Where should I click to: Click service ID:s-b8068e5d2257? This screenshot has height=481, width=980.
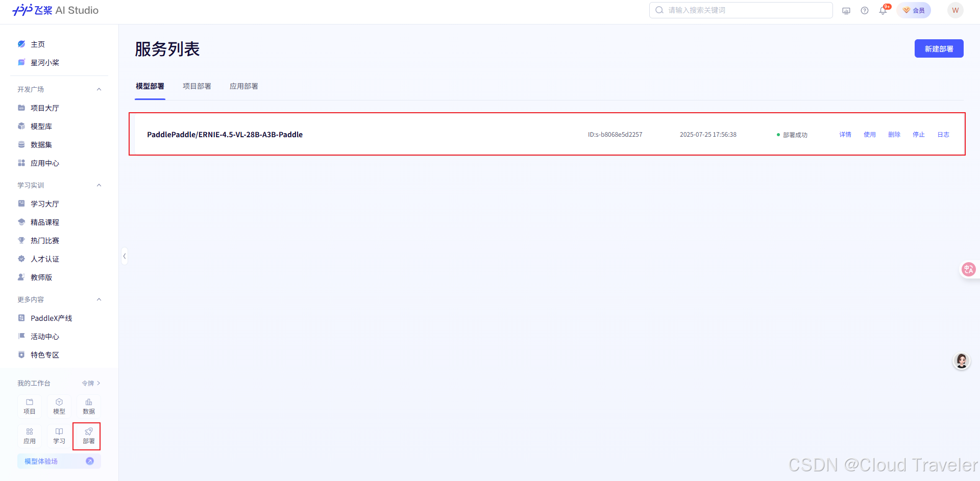click(x=615, y=135)
